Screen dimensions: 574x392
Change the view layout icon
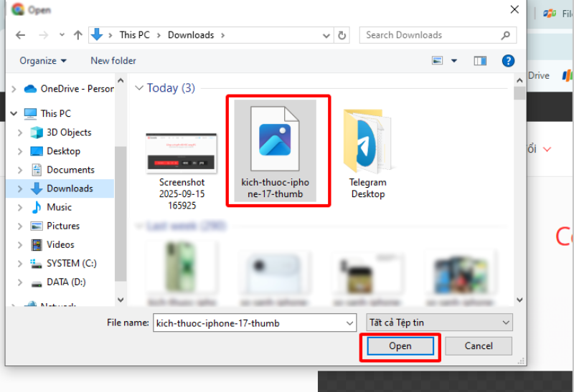[437, 61]
